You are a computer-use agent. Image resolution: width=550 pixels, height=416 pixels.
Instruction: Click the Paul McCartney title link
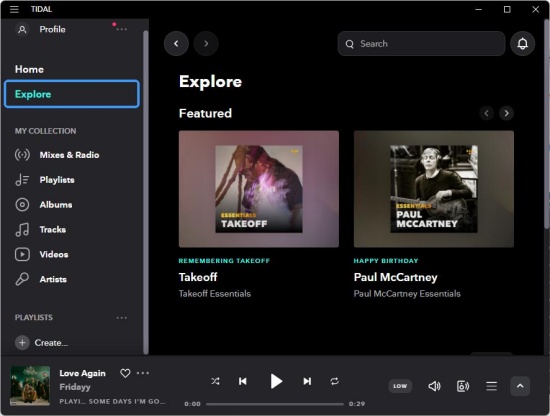click(395, 277)
